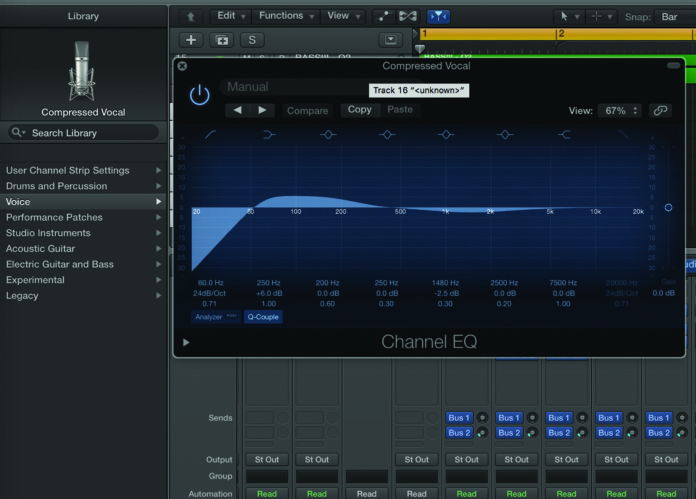Click the Copy button
Screen dimensions: 696x499
tap(360, 110)
